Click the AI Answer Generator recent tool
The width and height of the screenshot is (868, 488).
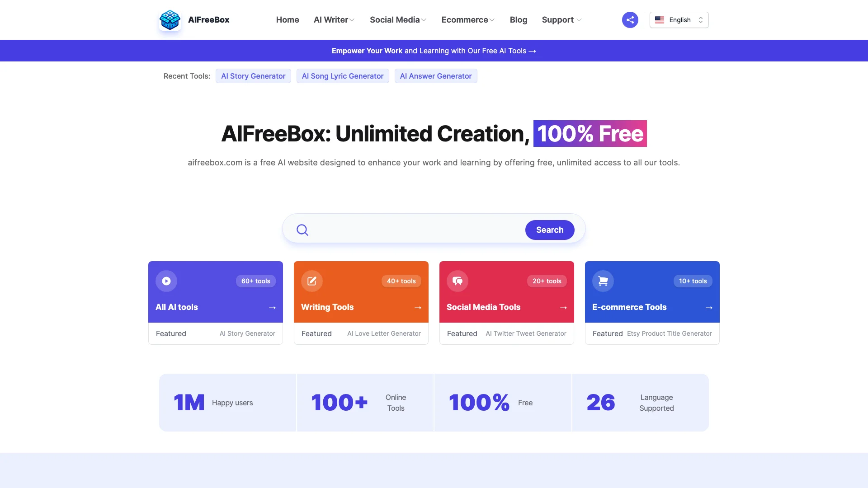tap(436, 75)
